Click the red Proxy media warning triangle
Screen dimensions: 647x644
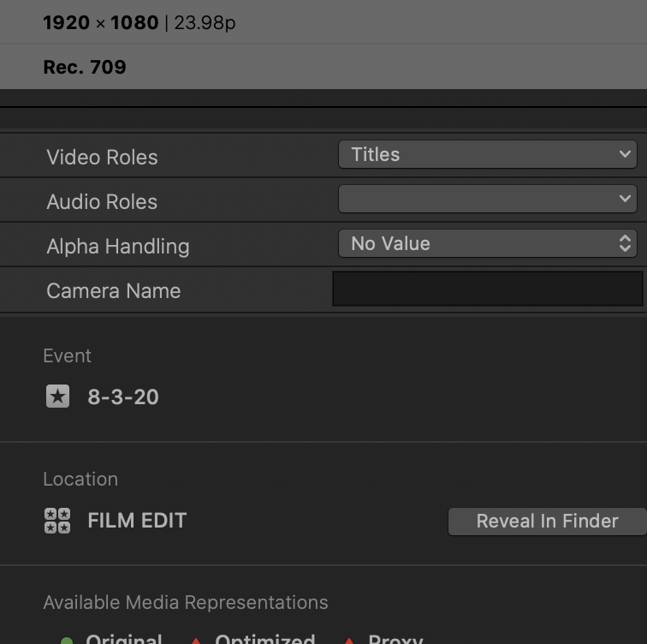point(349,640)
